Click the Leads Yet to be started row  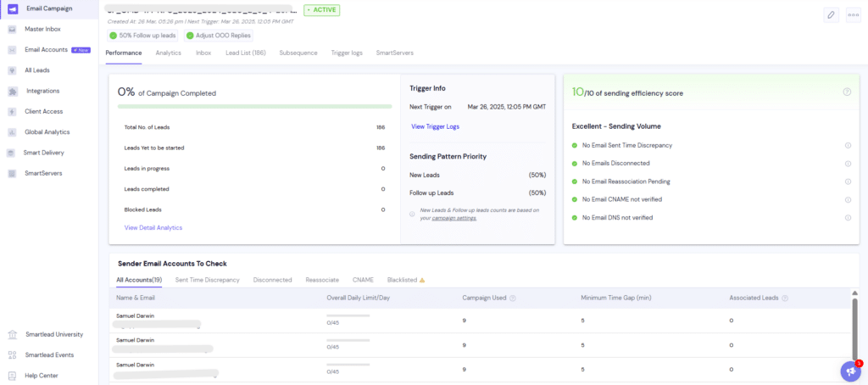[x=254, y=148]
